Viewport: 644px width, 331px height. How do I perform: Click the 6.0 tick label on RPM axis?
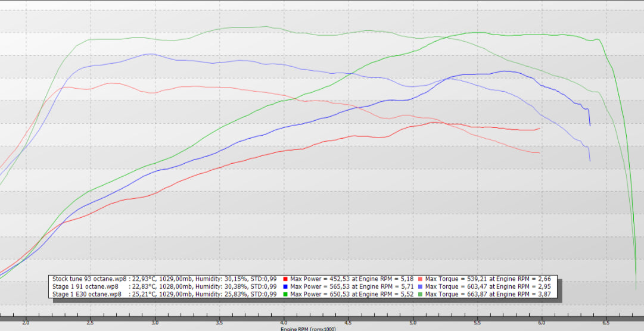(x=542, y=322)
